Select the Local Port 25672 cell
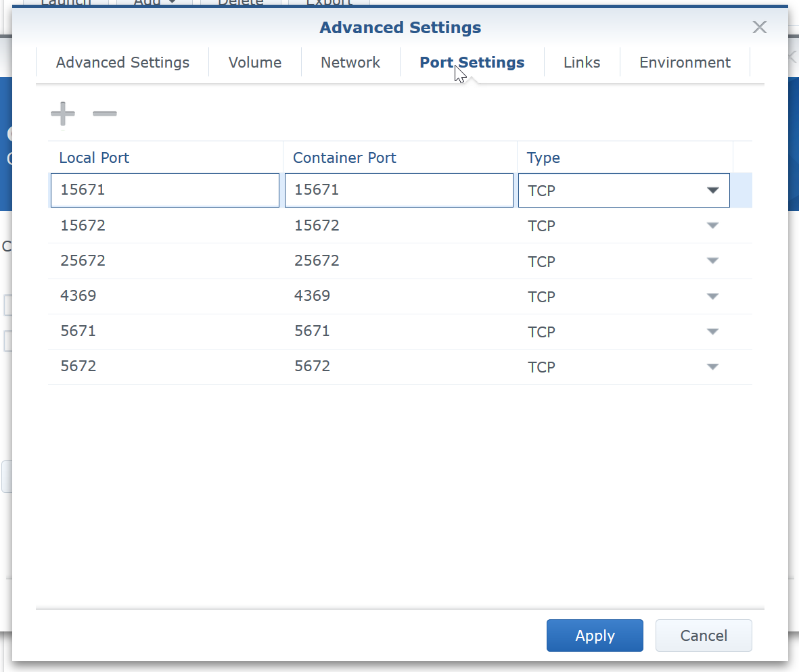This screenshot has height=672, width=799. (x=164, y=261)
